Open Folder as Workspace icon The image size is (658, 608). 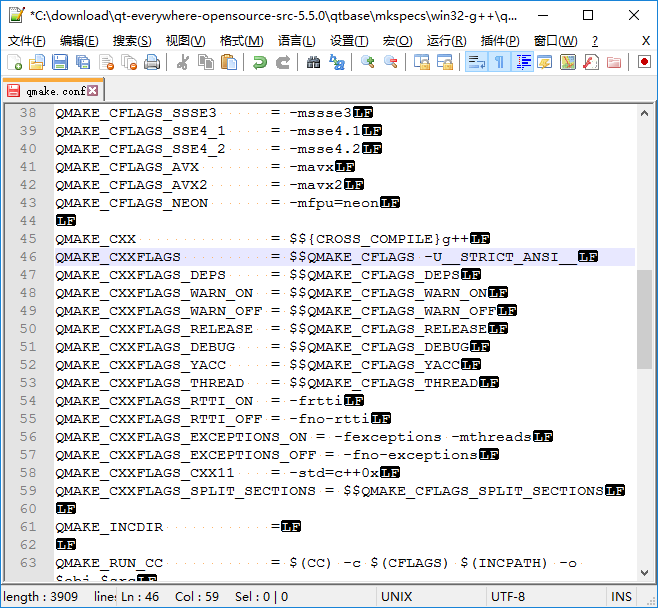tap(614, 63)
